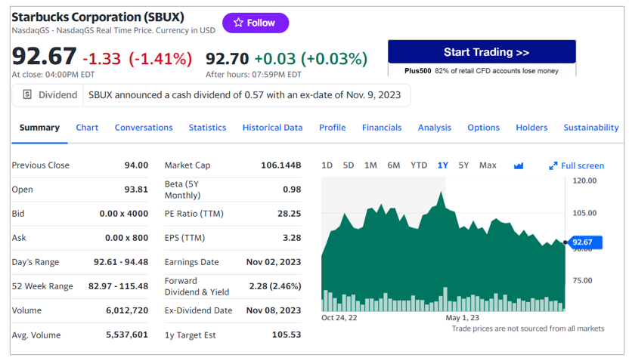The height and width of the screenshot is (364, 629).
Task: Click the May 1, 23 axis label
Action: [x=462, y=317]
